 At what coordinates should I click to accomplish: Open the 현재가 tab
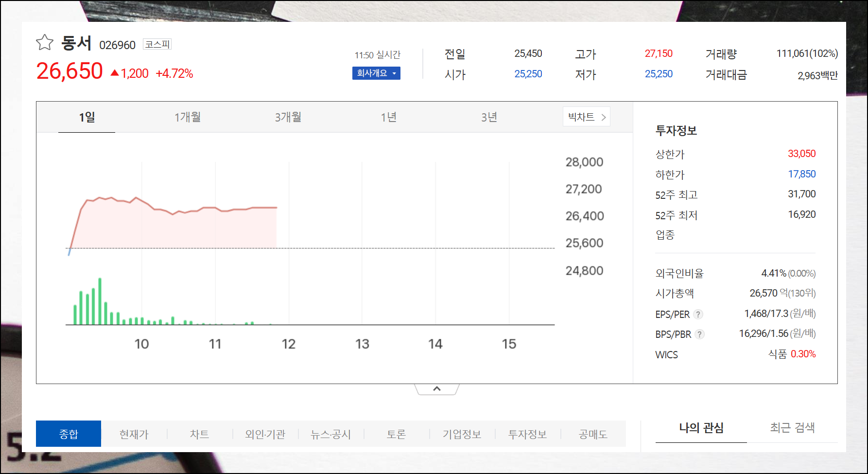pos(134,434)
